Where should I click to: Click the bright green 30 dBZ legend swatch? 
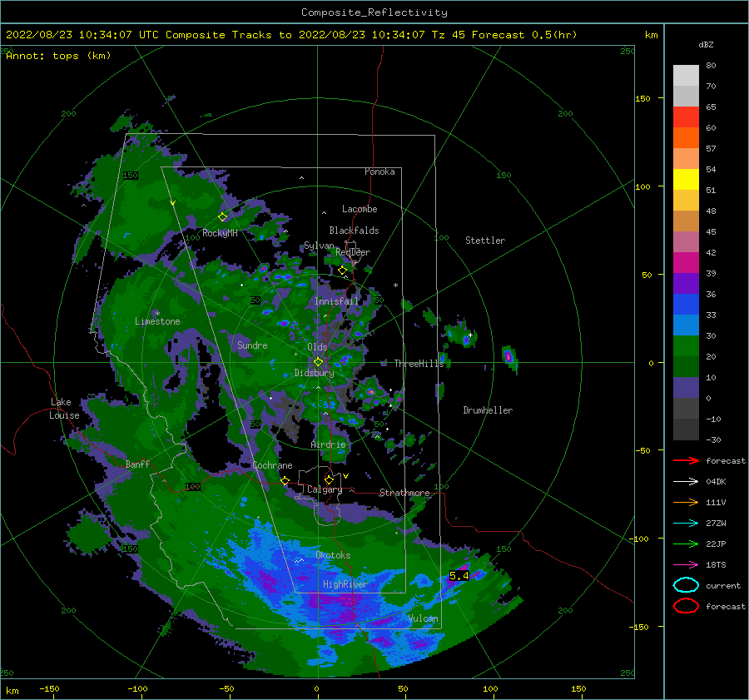coord(686,345)
